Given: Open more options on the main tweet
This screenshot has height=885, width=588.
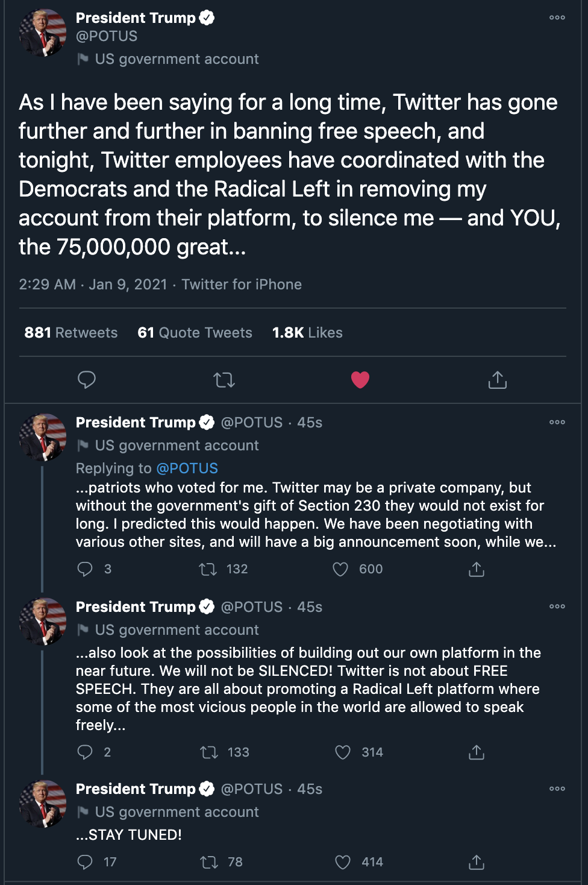Looking at the screenshot, I should click(x=557, y=17).
